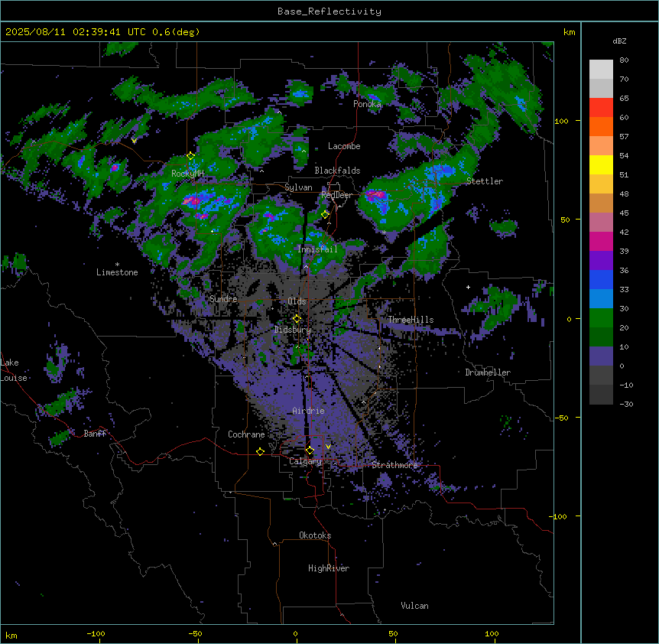Click the -100 tick on the bottom axis
659x644 pixels.
click(x=96, y=633)
